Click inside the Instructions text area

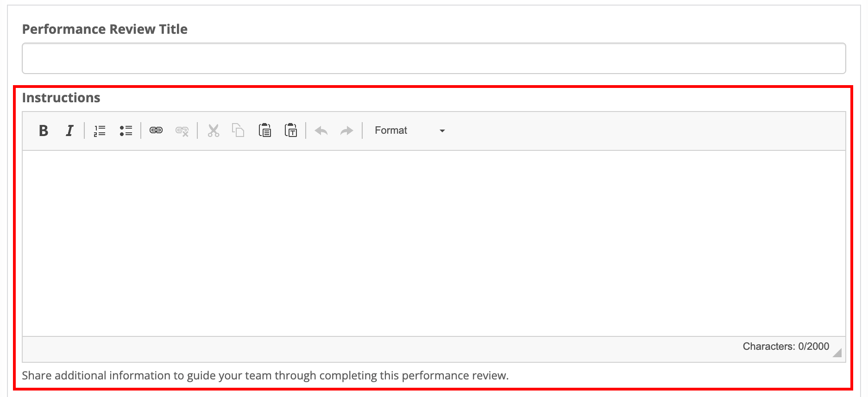434,243
